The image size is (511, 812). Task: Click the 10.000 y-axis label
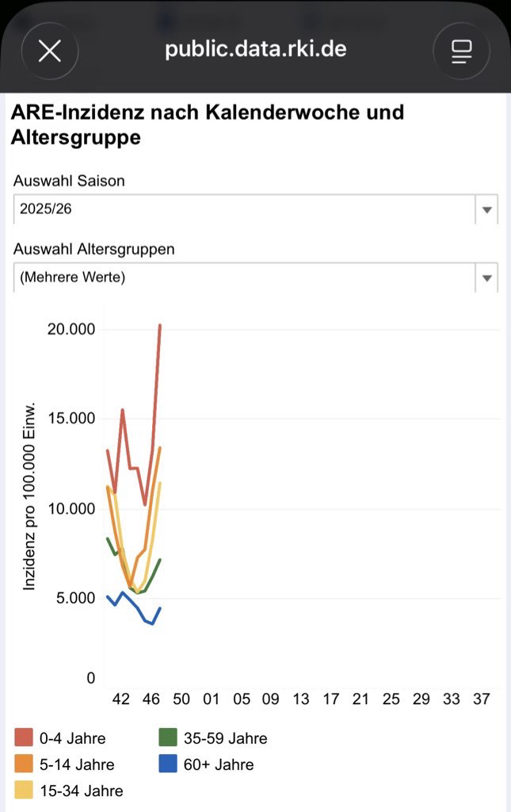pos(70,508)
